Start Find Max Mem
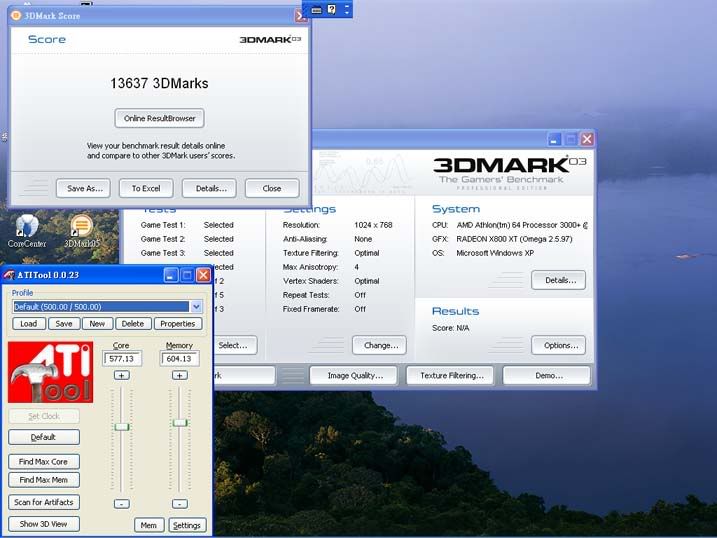The image size is (717, 538). pos(44,480)
